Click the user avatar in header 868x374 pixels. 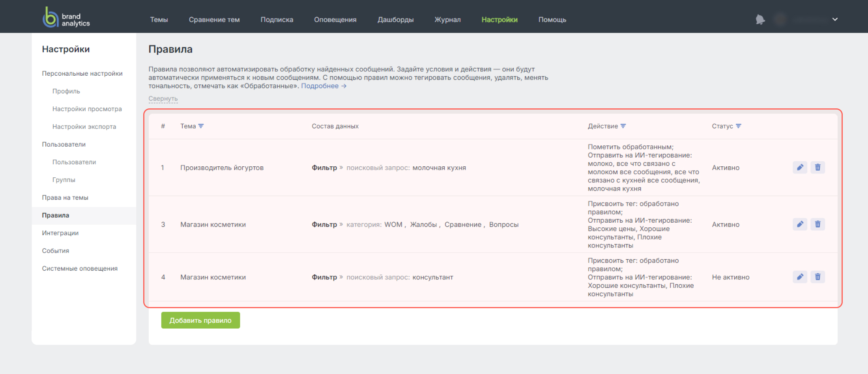(780, 19)
